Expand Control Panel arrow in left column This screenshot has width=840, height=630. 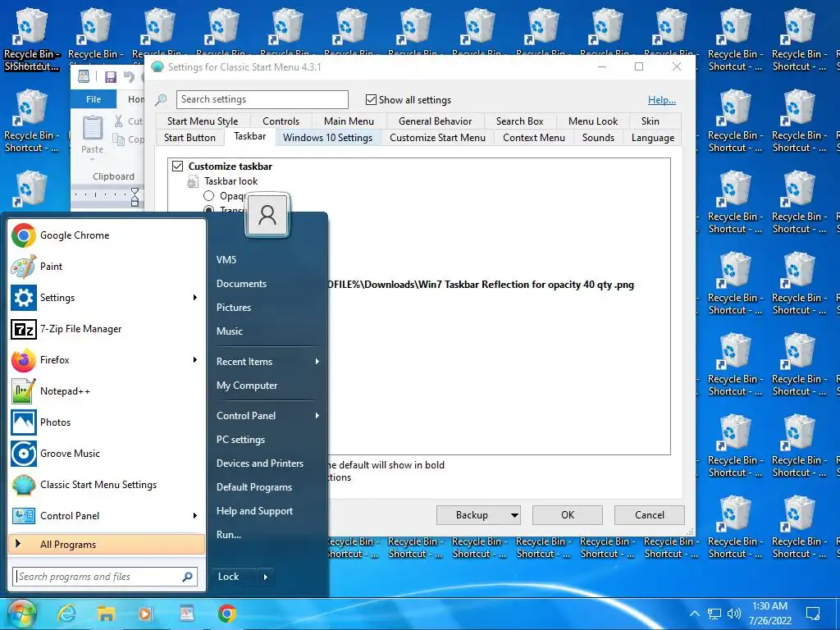coord(195,515)
